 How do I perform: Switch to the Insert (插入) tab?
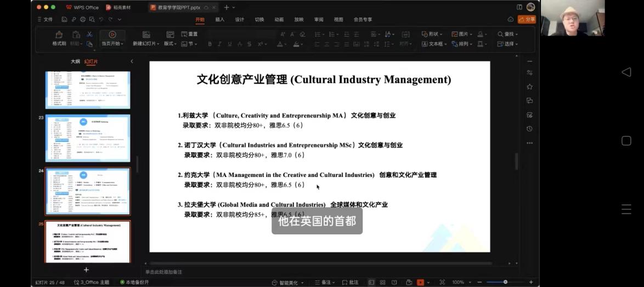(x=220, y=19)
